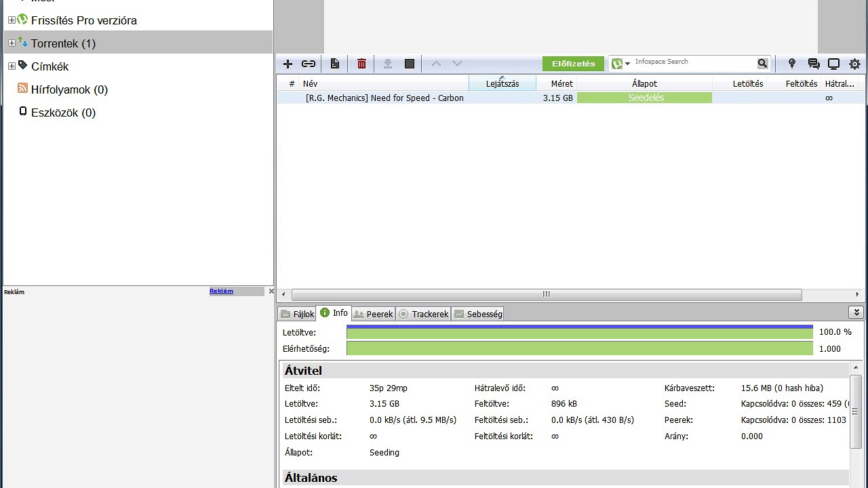
Task: Click the Reklám link
Action: (x=221, y=291)
